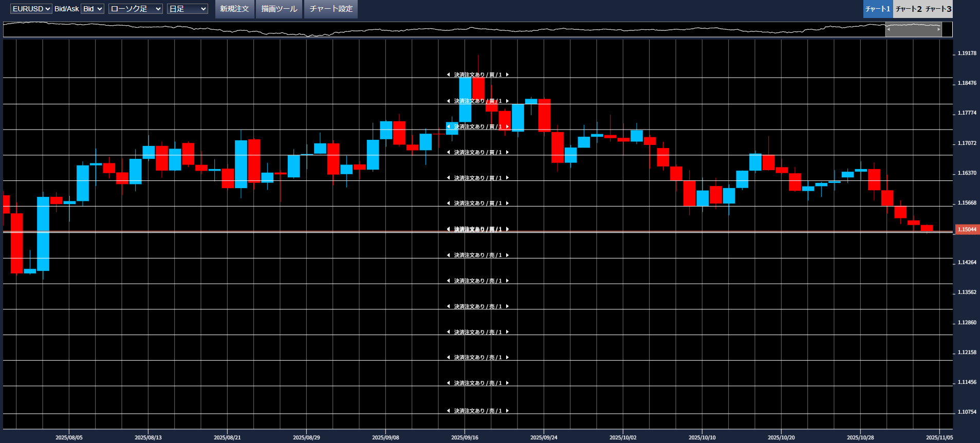Switch to the チャート3 tab

[x=938, y=9]
